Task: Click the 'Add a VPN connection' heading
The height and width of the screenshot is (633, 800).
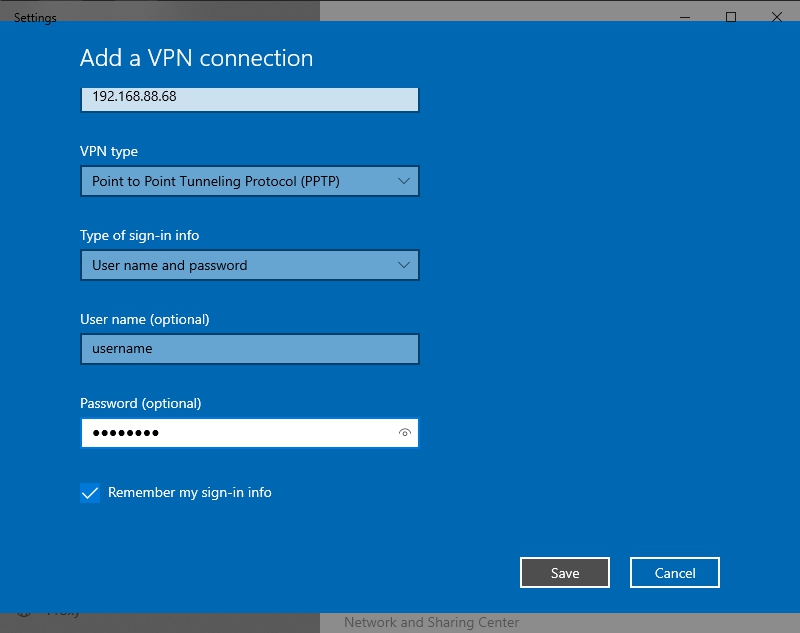Action: point(196,58)
